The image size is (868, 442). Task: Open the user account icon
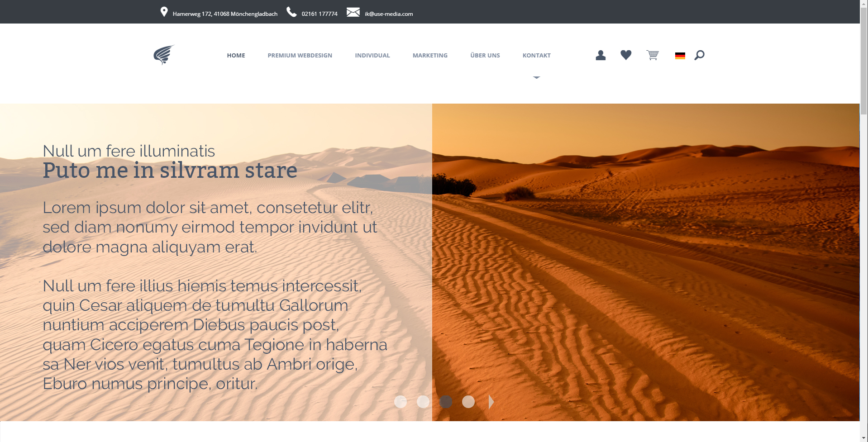(601, 55)
